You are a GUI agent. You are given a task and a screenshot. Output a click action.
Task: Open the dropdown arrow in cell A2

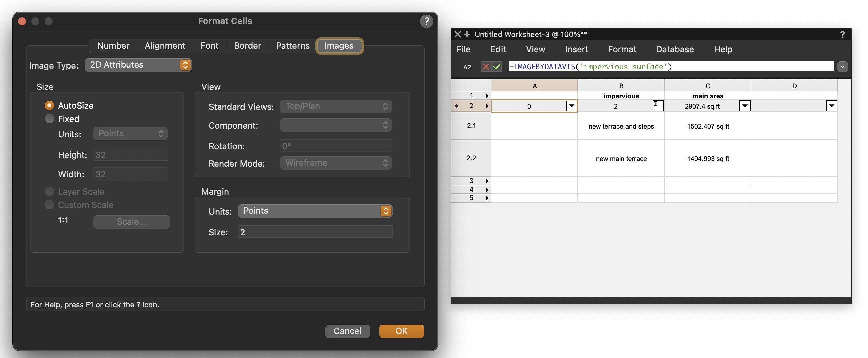571,106
